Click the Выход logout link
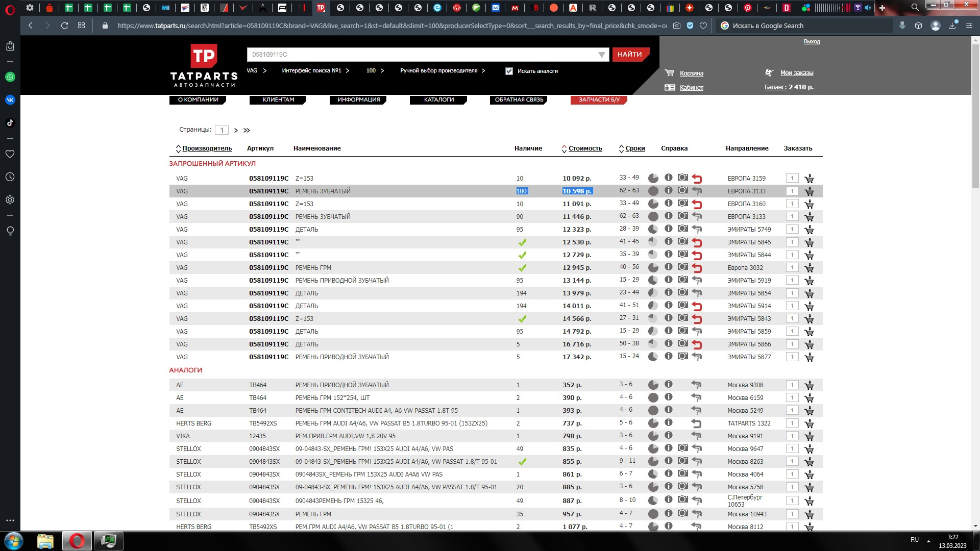 (x=812, y=41)
